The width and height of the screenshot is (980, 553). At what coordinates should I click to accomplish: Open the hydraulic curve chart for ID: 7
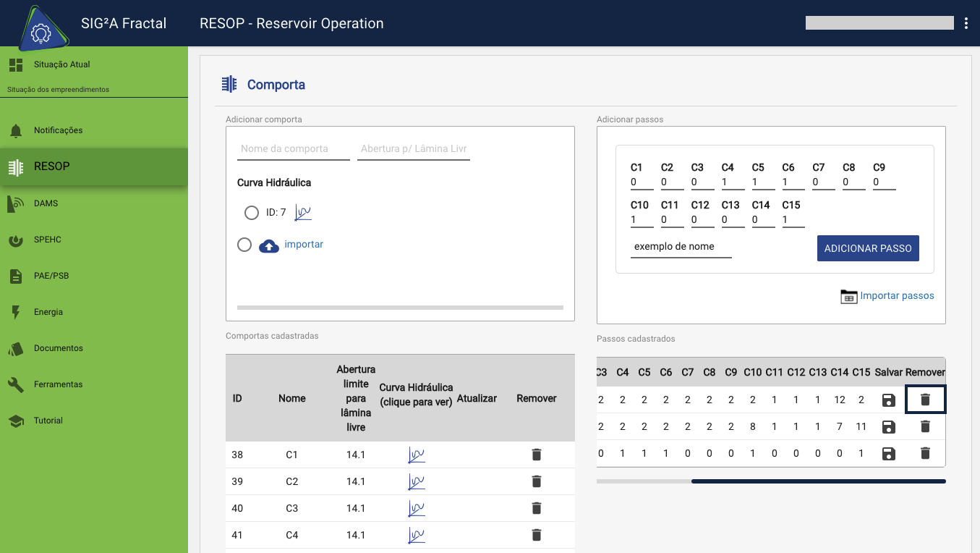point(303,213)
